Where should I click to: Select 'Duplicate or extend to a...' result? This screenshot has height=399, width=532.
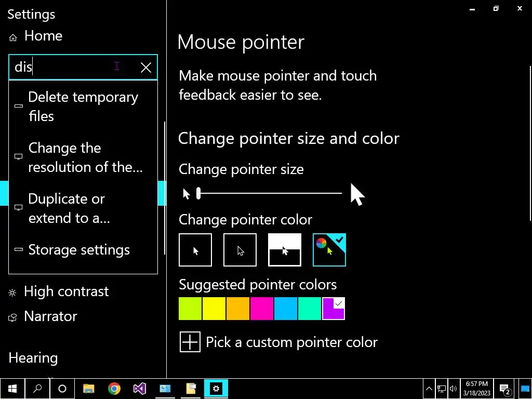click(x=83, y=208)
